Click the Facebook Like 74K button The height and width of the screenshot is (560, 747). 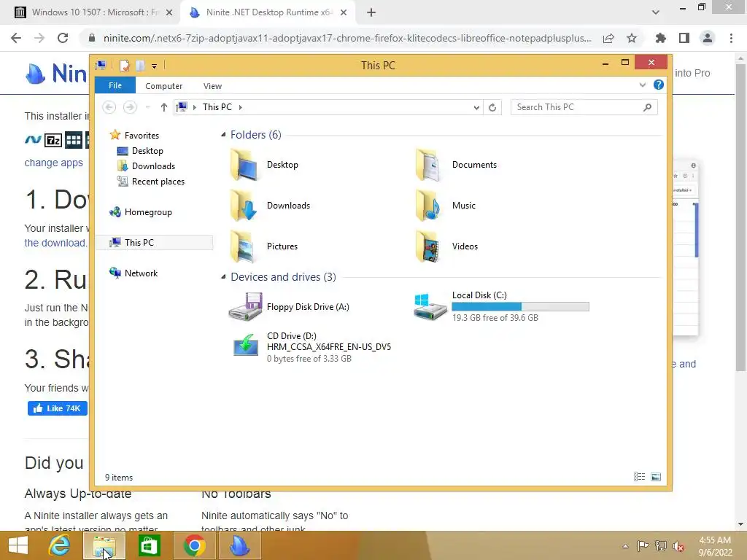(x=57, y=408)
